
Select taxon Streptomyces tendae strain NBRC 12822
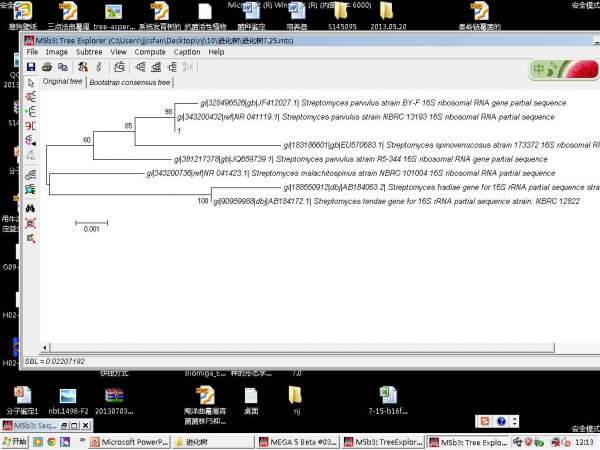click(x=396, y=201)
